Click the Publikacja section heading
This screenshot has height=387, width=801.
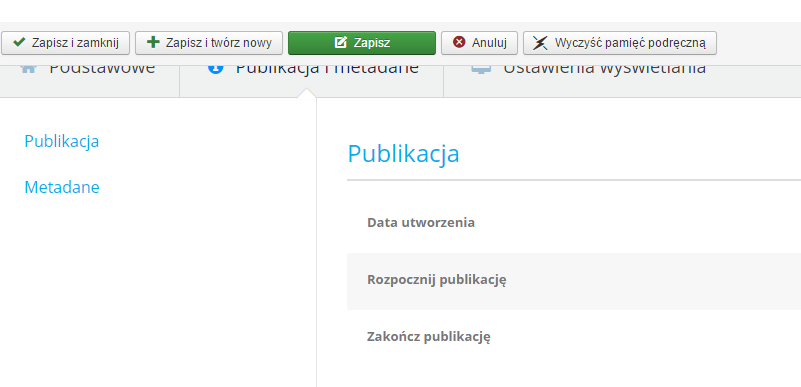pyautogui.click(x=404, y=154)
